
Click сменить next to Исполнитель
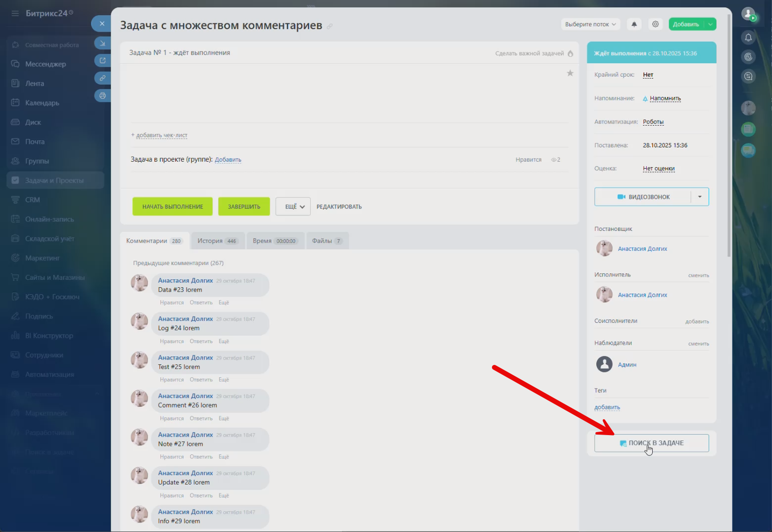tap(698, 275)
